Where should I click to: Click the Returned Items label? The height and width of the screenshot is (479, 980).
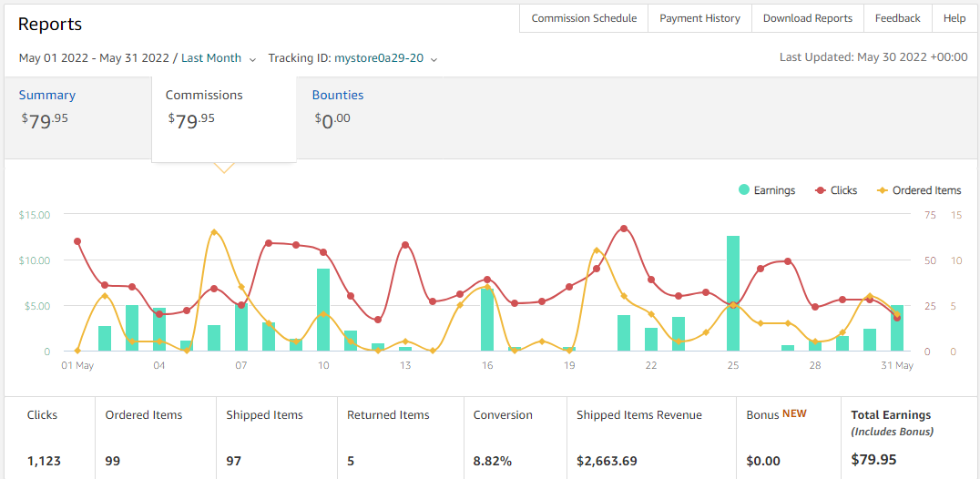tap(388, 414)
